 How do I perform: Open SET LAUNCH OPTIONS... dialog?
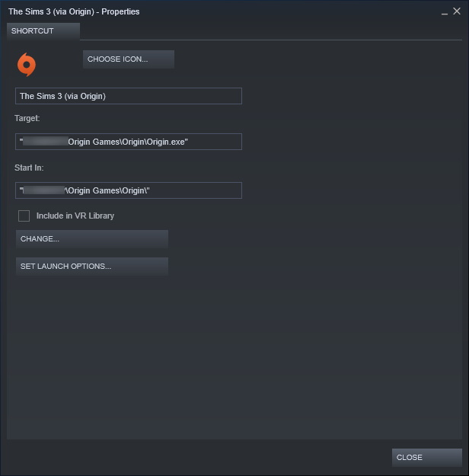point(91,267)
